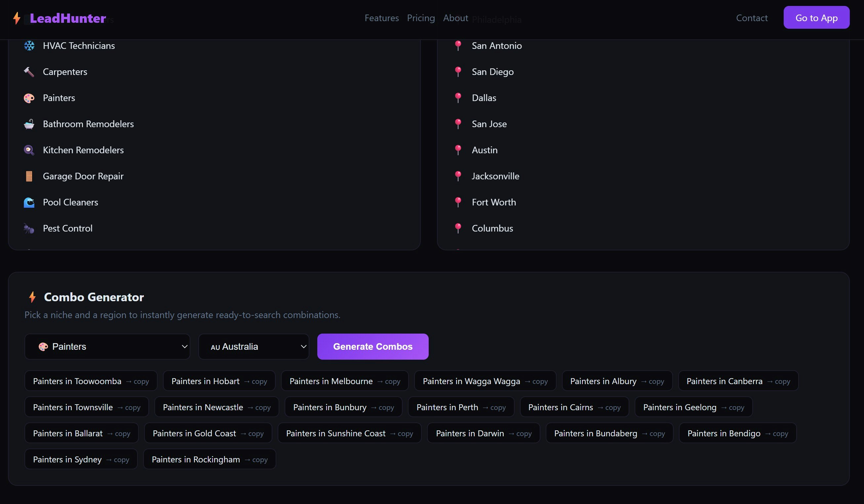Go to the Contact page link

tap(752, 18)
